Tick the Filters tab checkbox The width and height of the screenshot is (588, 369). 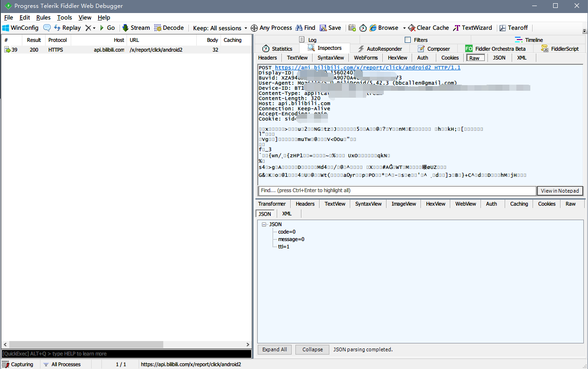[x=408, y=40]
